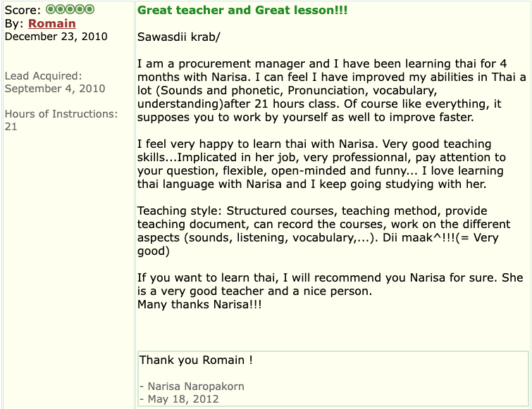
Task: Click the 'Sawasdii krab/' greeting line
Action: [179, 37]
